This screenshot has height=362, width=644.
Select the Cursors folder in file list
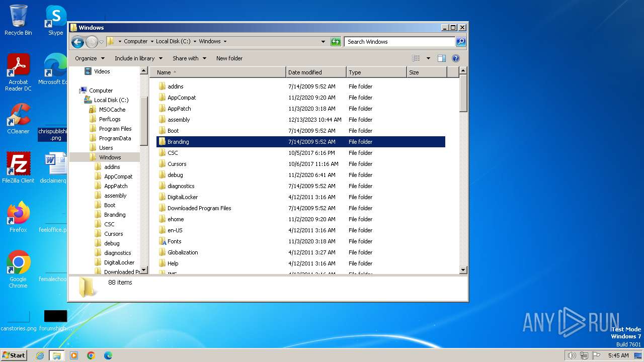click(x=177, y=164)
